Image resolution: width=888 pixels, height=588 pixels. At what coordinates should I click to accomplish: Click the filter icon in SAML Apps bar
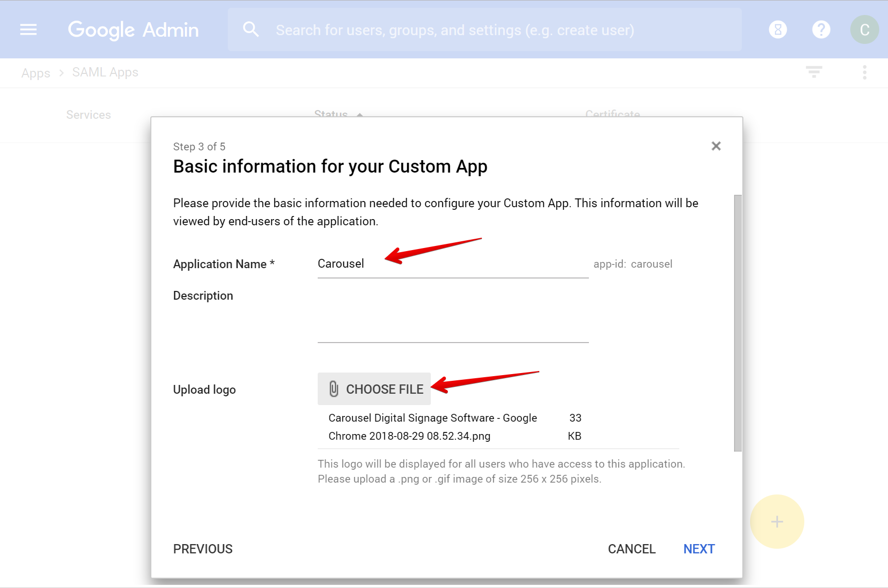[x=814, y=72]
